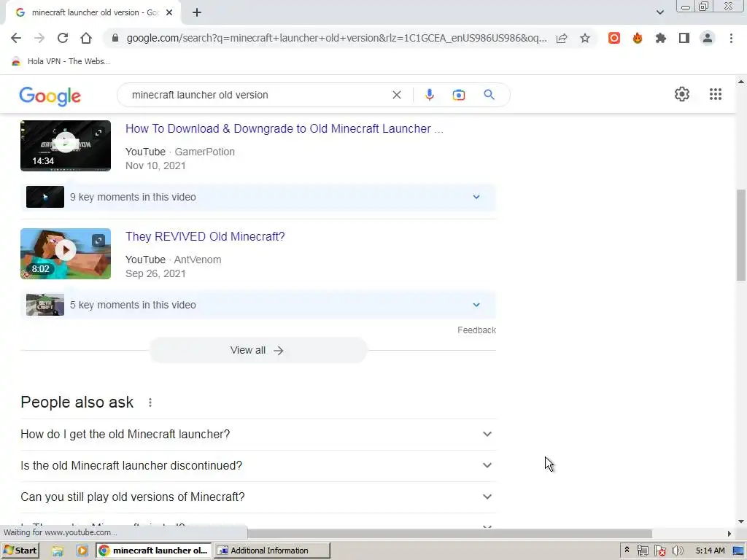Open the Windows Start button
This screenshot has width=747, height=560.
tap(20, 551)
